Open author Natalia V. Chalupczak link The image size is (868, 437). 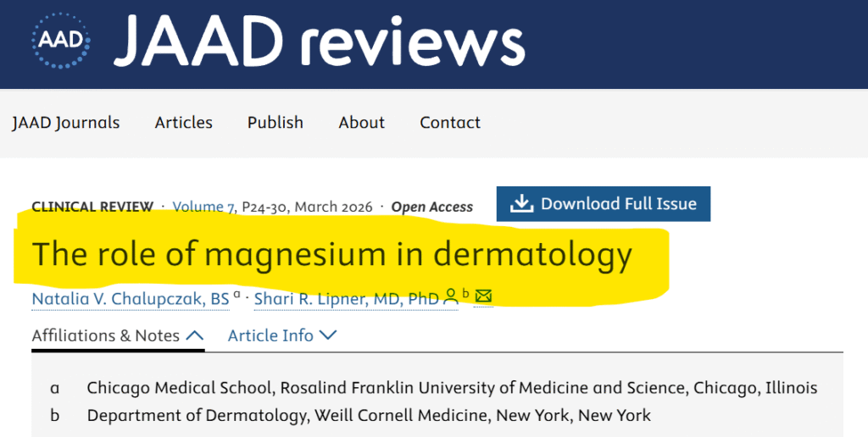131,298
